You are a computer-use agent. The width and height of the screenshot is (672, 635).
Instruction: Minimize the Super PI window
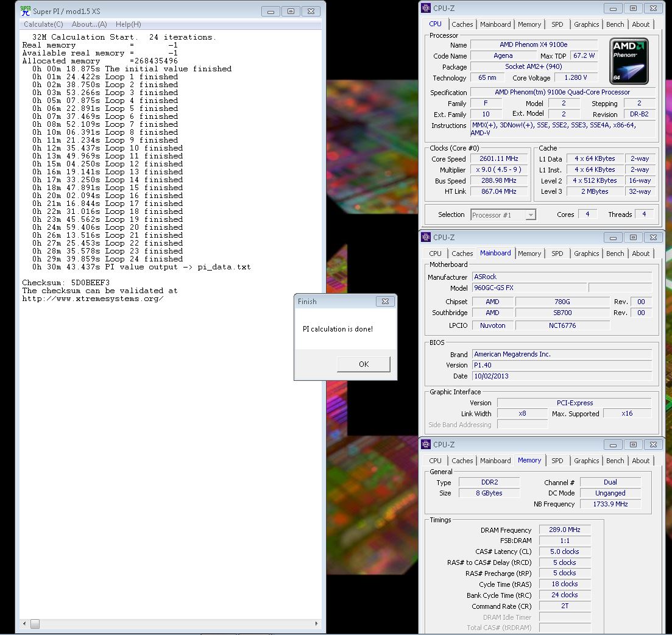coord(271,11)
